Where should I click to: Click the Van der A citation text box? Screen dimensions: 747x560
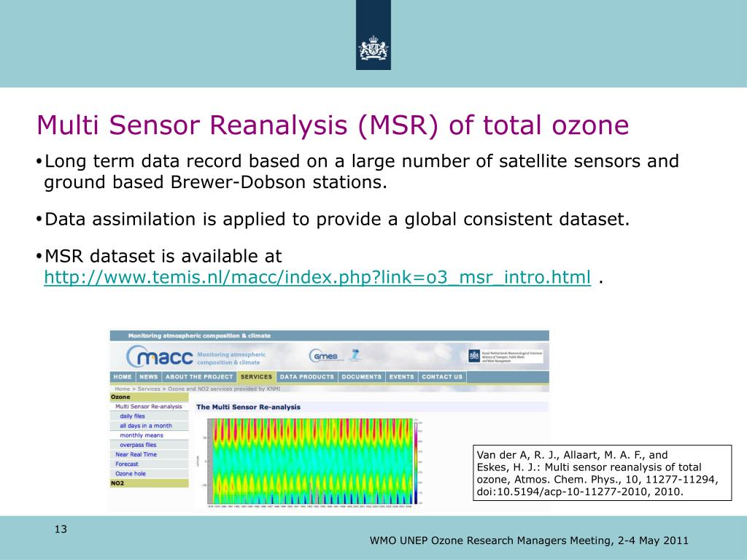click(602, 472)
